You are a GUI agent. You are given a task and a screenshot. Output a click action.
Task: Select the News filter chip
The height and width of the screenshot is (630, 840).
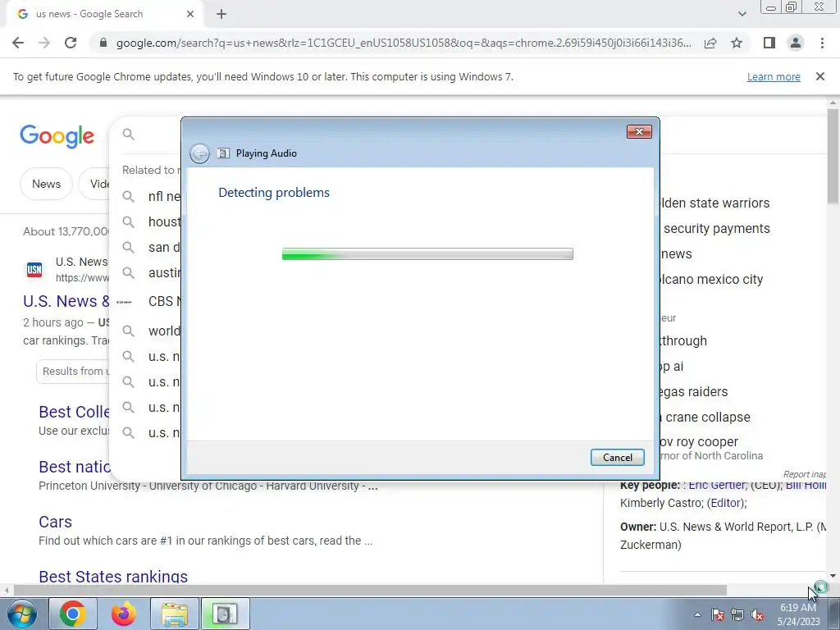[x=46, y=184]
